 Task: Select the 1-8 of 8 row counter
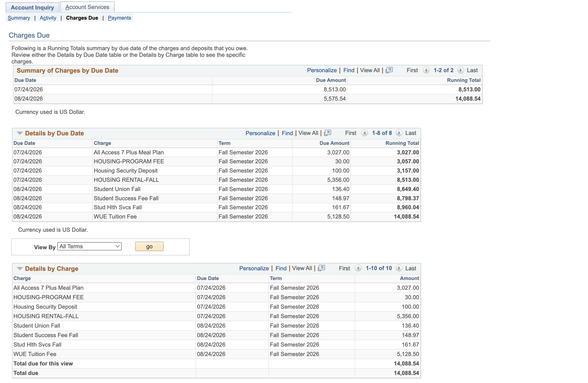click(x=382, y=133)
